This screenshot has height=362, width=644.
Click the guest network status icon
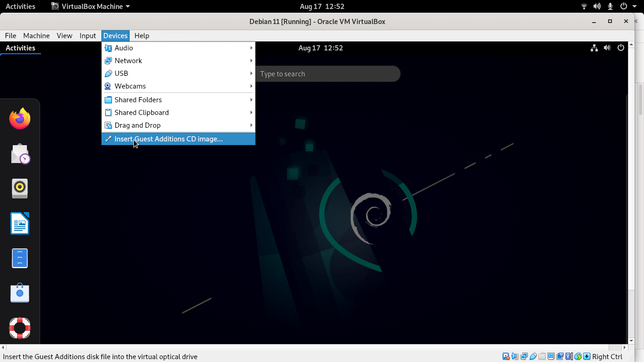click(x=594, y=48)
